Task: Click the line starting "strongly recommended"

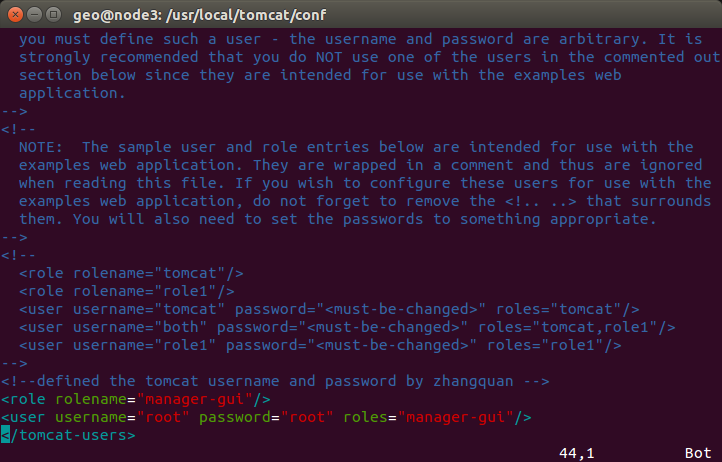Action: (x=360, y=57)
